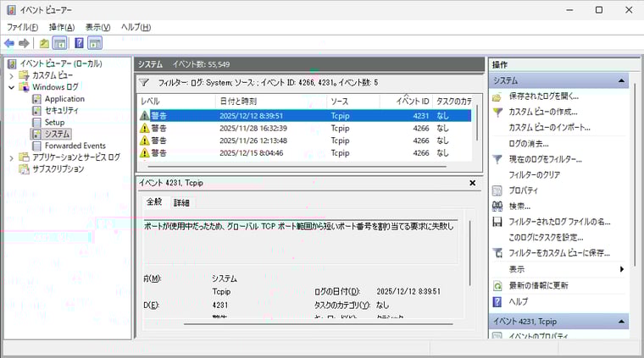Switch to the 全般 tab
Image resolution: width=644 pixels, height=358 pixels.
coord(154,202)
